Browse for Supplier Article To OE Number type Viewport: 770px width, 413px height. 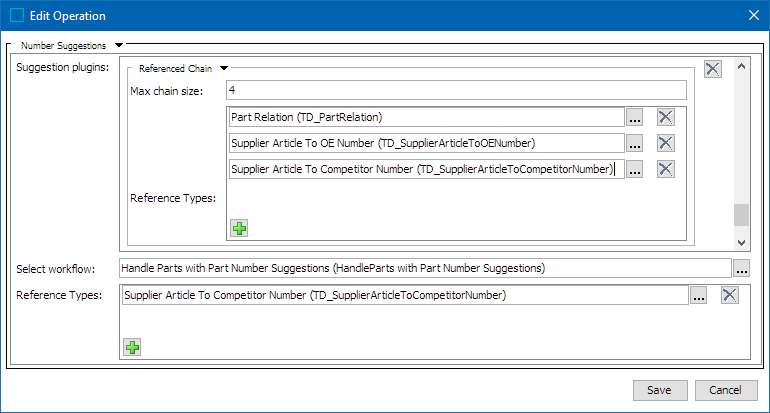634,143
